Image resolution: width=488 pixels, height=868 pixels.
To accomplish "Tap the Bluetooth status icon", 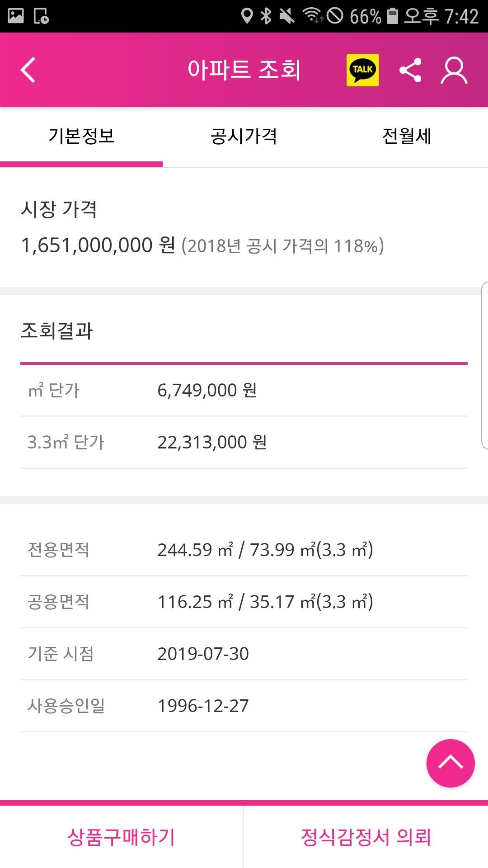I will (x=266, y=16).
